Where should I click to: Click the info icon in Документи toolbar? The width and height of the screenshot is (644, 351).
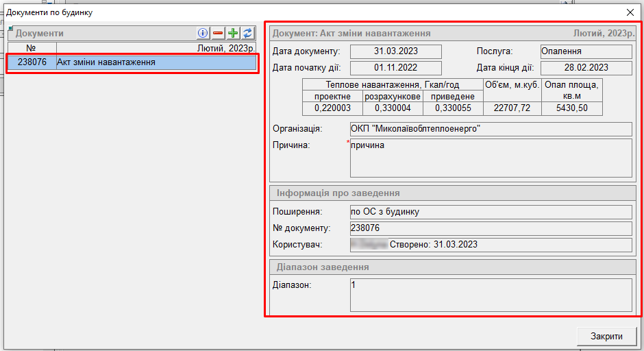coord(203,33)
